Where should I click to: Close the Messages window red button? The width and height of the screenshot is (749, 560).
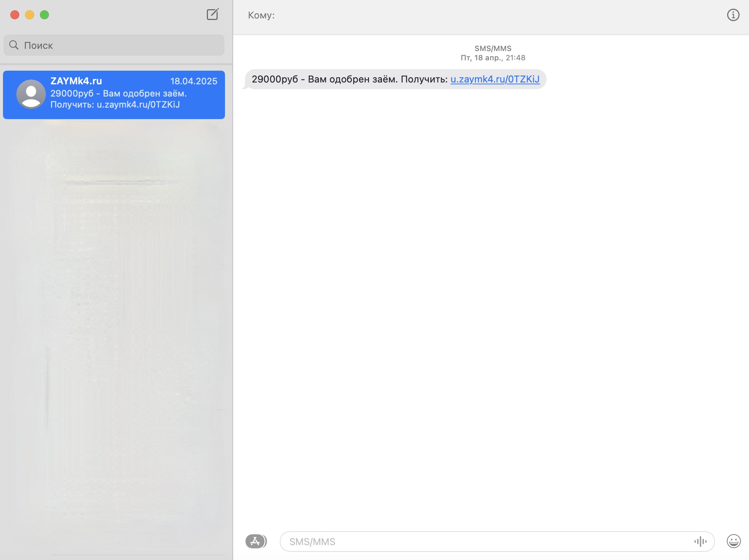[x=15, y=15]
